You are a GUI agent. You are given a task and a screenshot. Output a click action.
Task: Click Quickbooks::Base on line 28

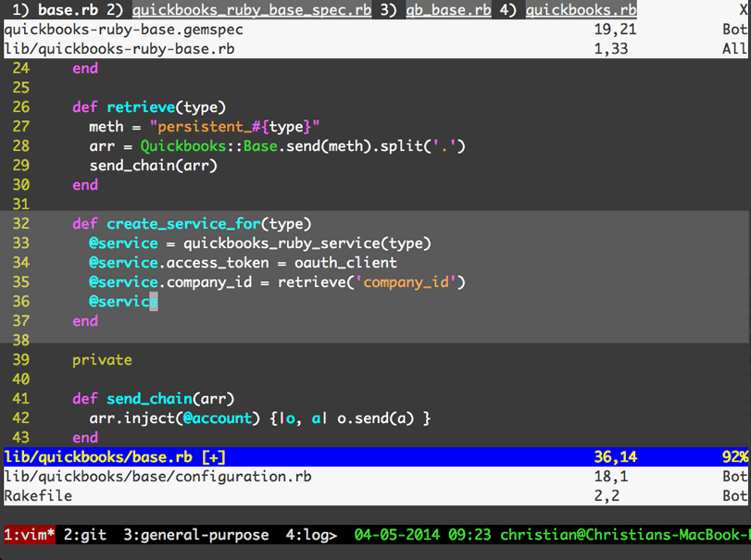(209, 146)
